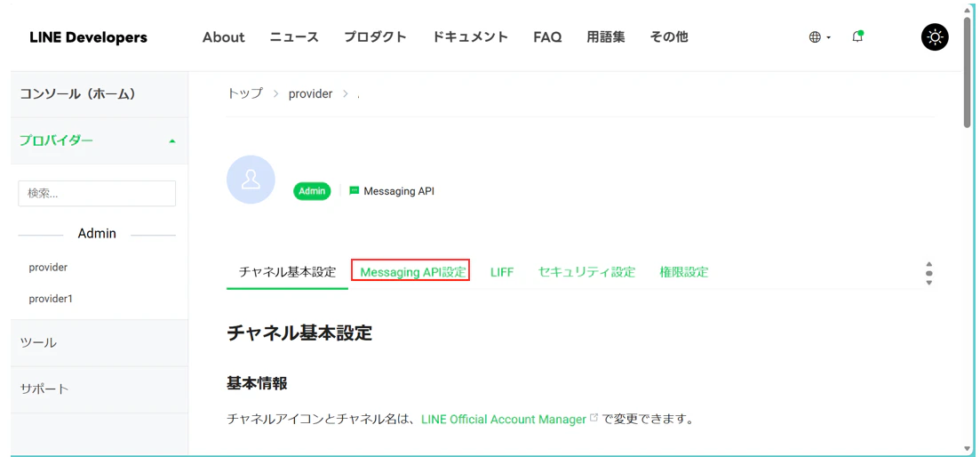Click the channel avatar icon
The image size is (980, 457).
(251, 180)
